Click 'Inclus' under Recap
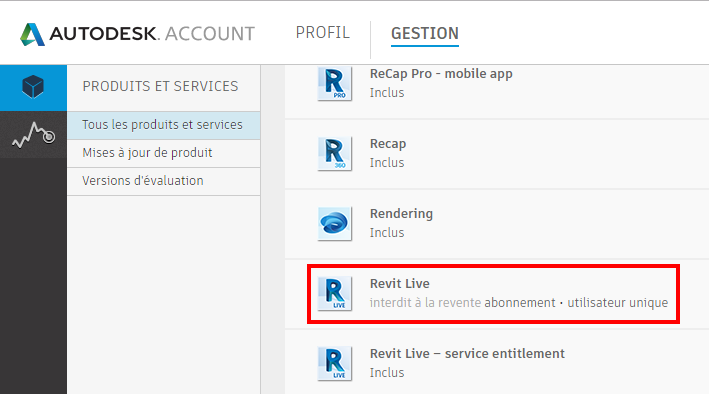709x394 pixels. click(387, 162)
